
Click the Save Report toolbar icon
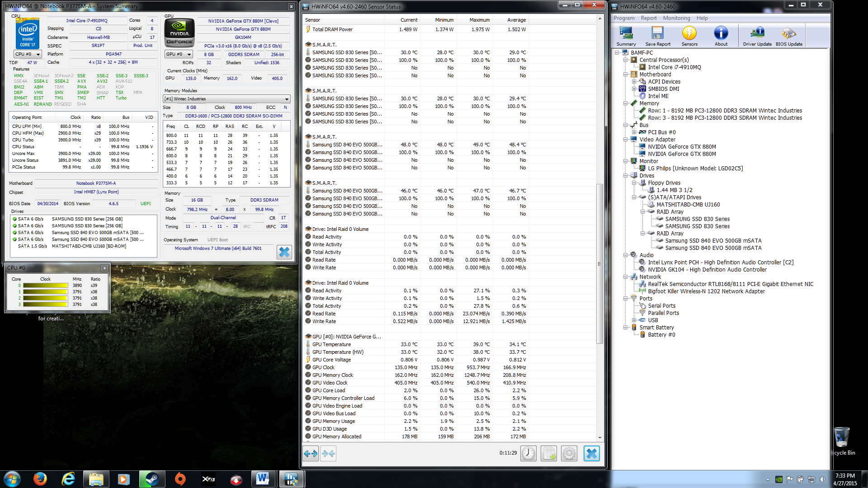[658, 36]
